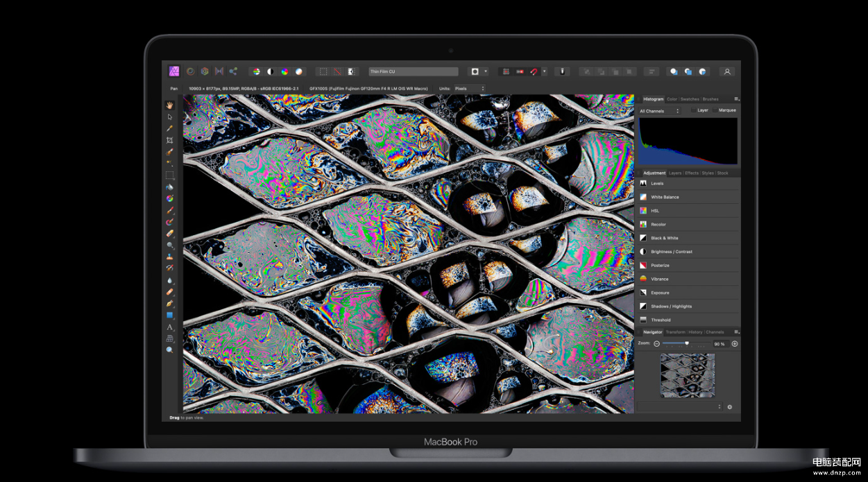The height and width of the screenshot is (482, 868).
Task: Click the Navigator zoom out minus button
Action: point(656,343)
